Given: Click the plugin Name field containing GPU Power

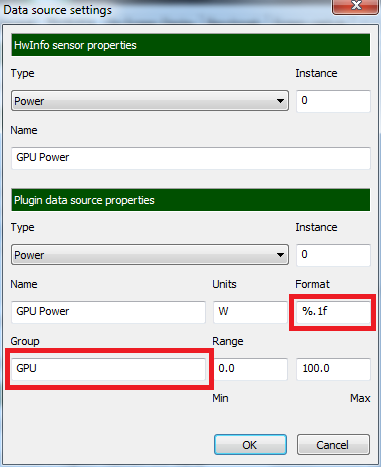Looking at the screenshot, I should coord(108,312).
